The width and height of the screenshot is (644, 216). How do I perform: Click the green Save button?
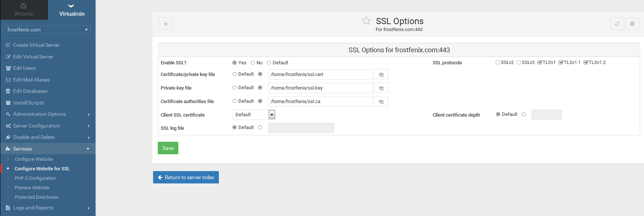click(168, 148)
